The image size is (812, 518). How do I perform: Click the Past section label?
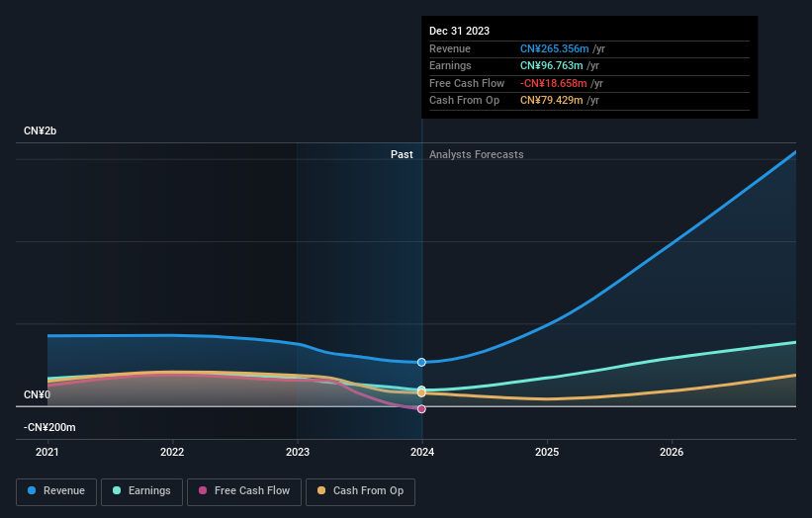click(x=402, y=154)
